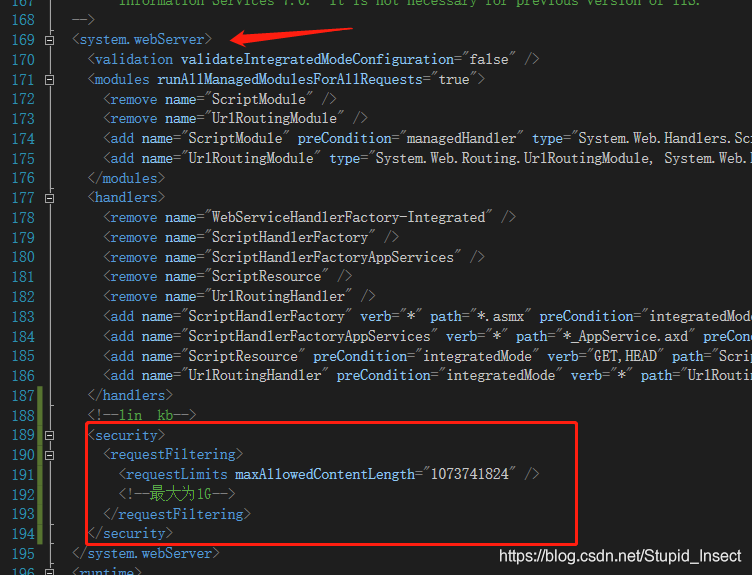Click WebServiceHandlerFactory-Integrated name value
Image resolution: width=752 pixels, height=575 pixels.
click(349, 218)
